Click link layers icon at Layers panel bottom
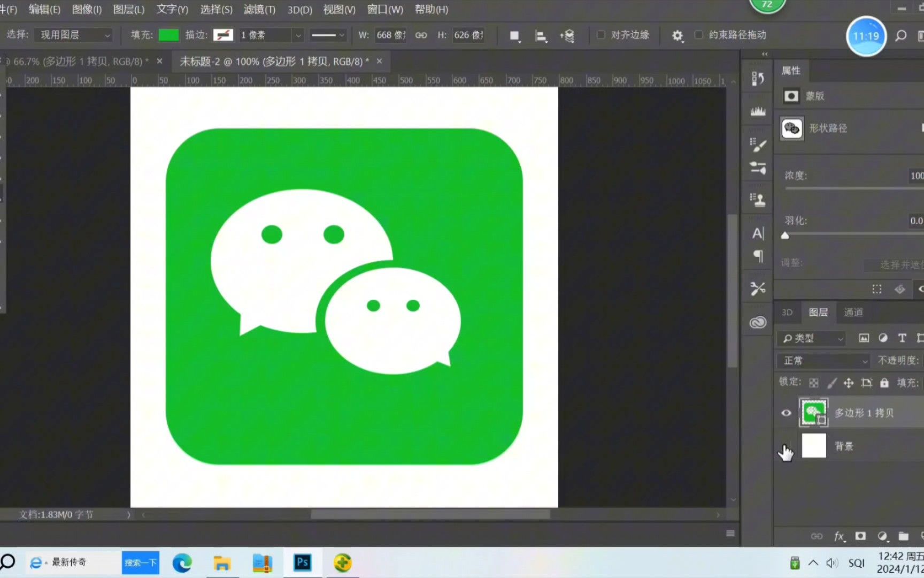The width and height of the screenshot is (924, 578). tap(817, 536)
